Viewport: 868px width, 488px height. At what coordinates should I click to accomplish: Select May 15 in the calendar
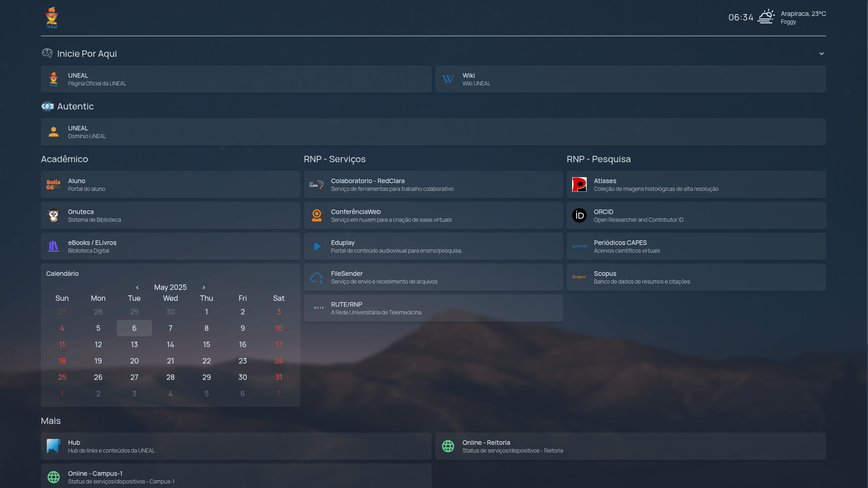[207, 344]
